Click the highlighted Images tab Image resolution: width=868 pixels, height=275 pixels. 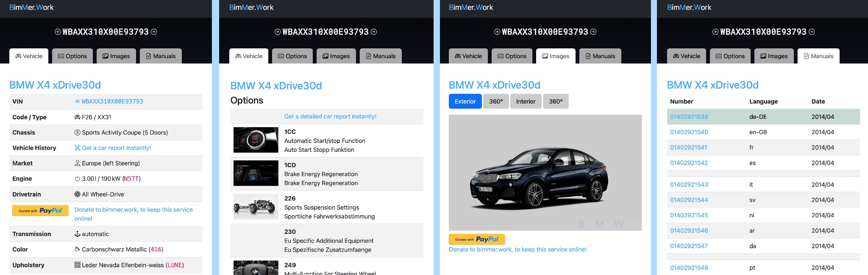tap(555, 56)
